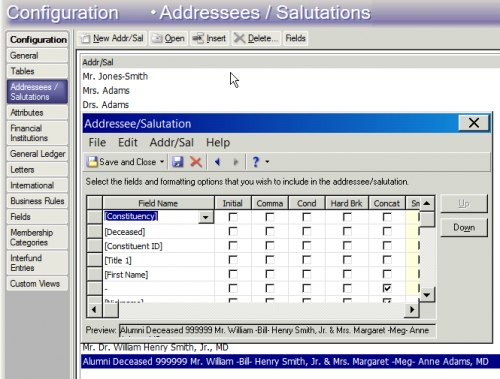Toggle Initial checkbox for [First Name] row

233,274
